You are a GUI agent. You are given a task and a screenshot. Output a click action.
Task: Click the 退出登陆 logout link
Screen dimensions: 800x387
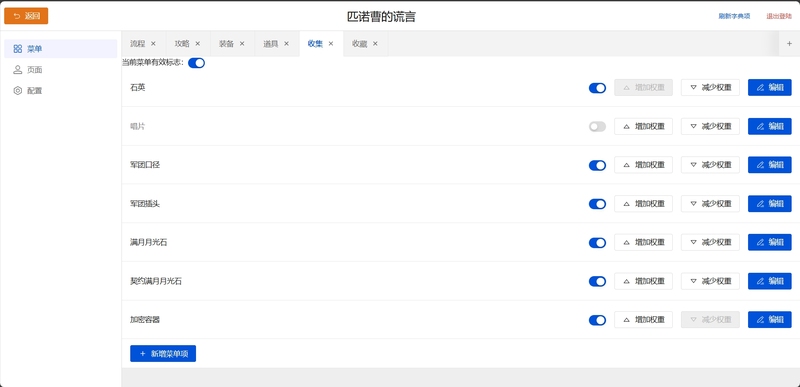[779, 16]
